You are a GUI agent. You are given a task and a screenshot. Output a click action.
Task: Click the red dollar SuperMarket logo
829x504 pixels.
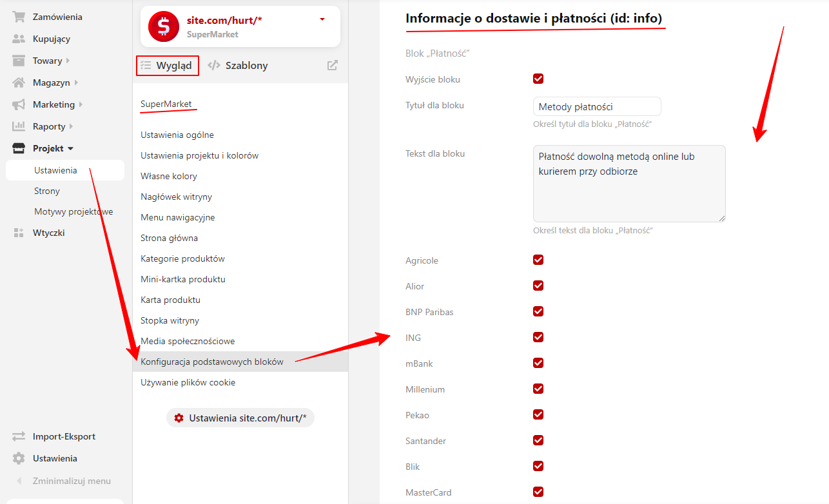164,26
